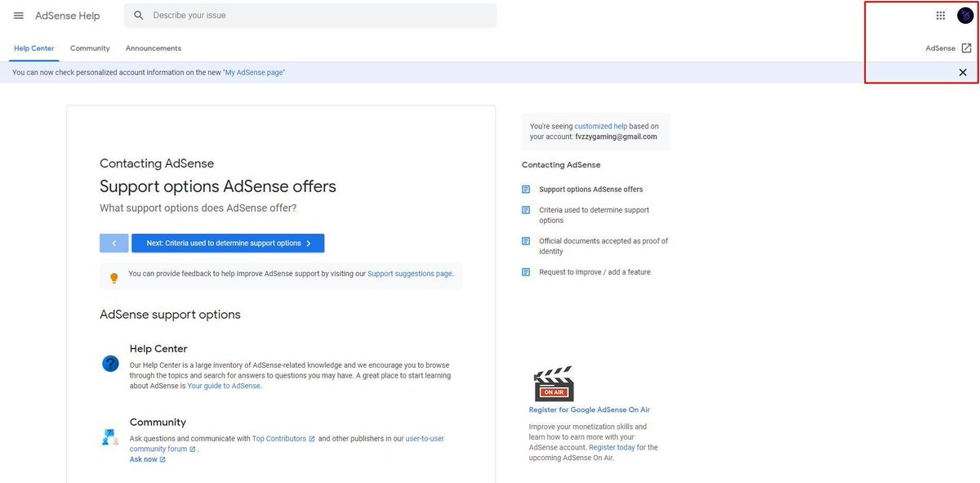Click the AdSense support options heading
Image resolution: width=980 pixels, height=483 pixels.
point(170,315)
